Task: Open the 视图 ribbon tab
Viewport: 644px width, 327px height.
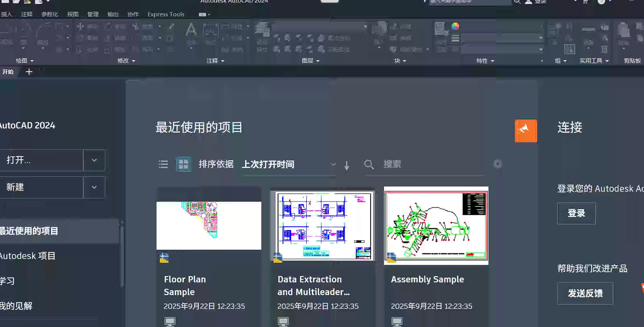Action: (73, 14)
